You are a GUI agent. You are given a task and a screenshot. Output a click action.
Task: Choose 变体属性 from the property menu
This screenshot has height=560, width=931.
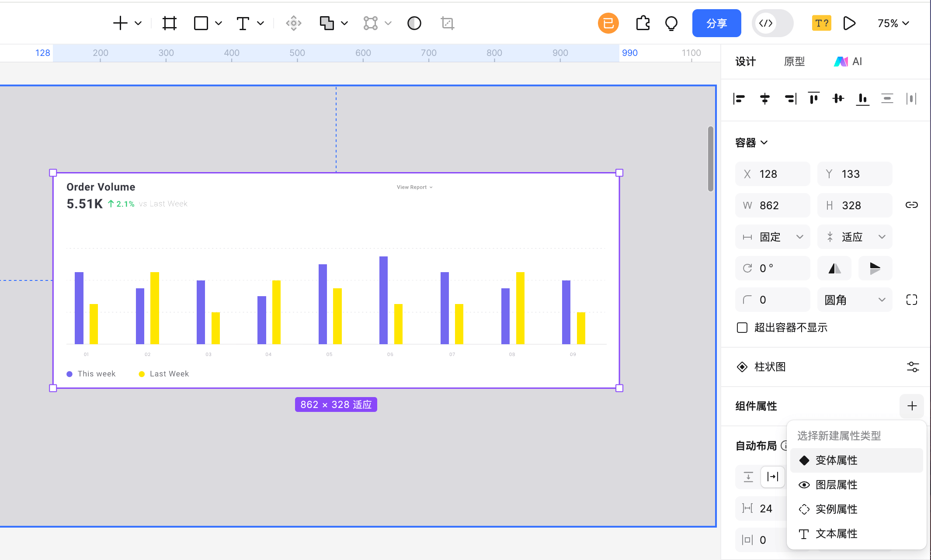(x=836, y=460)
